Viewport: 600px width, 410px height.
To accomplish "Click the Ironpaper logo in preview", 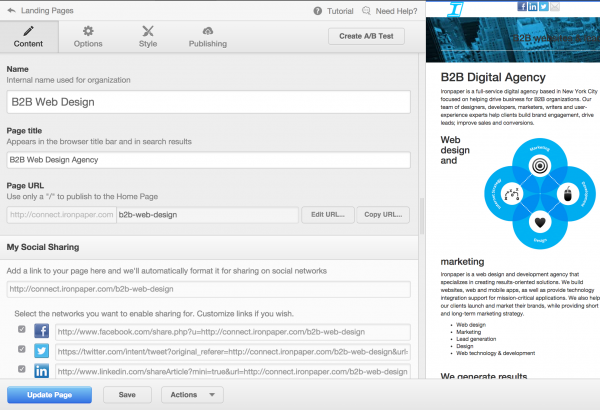I will point(455,9).
